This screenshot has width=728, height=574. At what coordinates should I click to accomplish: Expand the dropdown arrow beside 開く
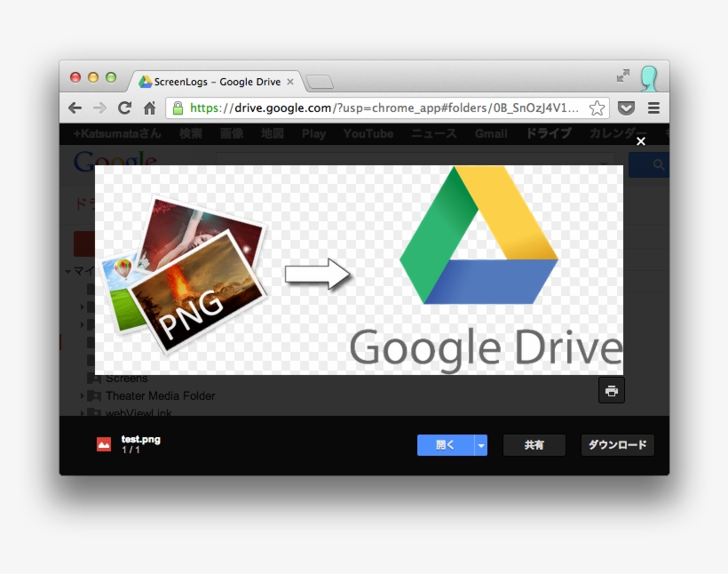480,445
